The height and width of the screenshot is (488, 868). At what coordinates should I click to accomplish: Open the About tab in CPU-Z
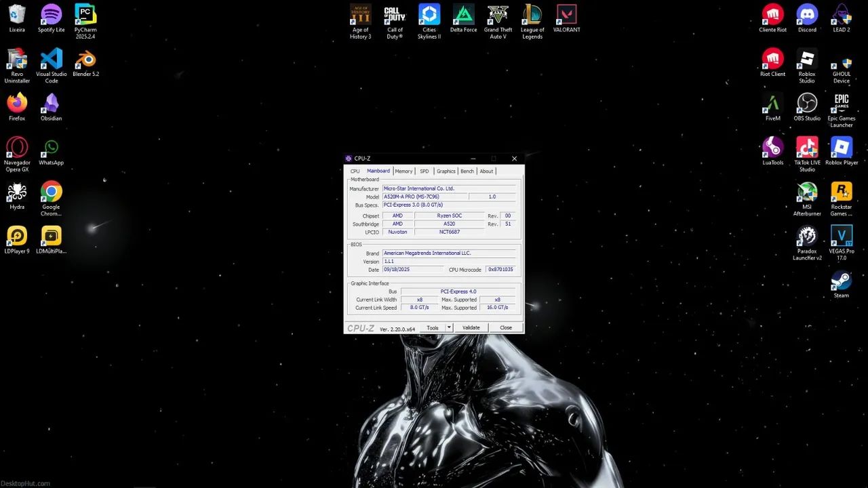486,171
